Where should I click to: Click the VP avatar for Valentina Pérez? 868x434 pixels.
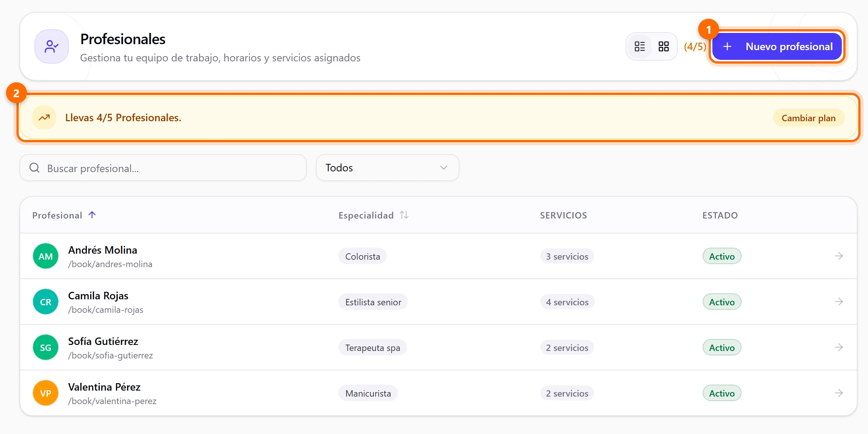click(x=46, y=393)
